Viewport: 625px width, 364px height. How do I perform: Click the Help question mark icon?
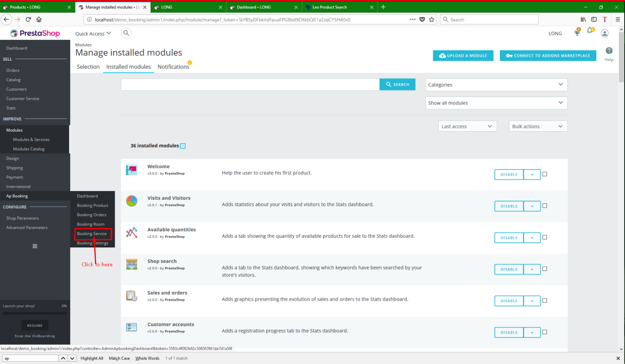coord(609,51)
